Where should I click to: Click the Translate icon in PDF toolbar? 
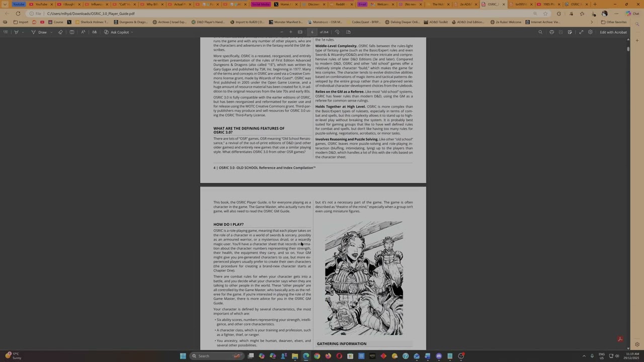click(94, 32)
